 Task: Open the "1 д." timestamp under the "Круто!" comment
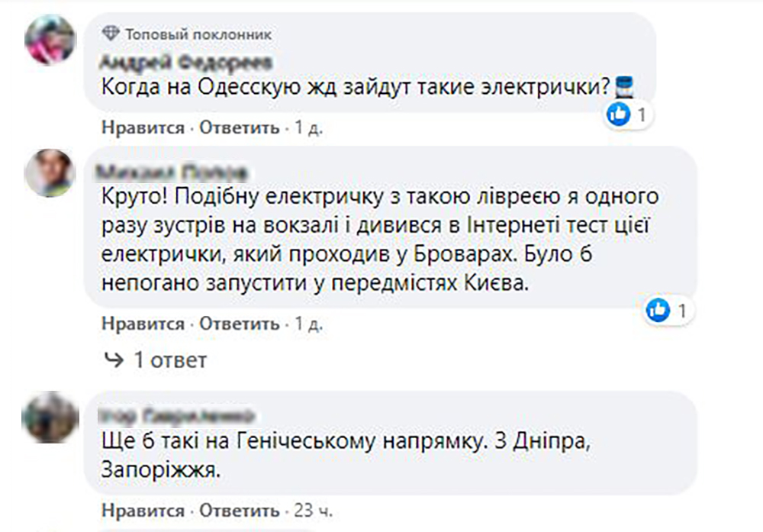(x=308, y=324)
